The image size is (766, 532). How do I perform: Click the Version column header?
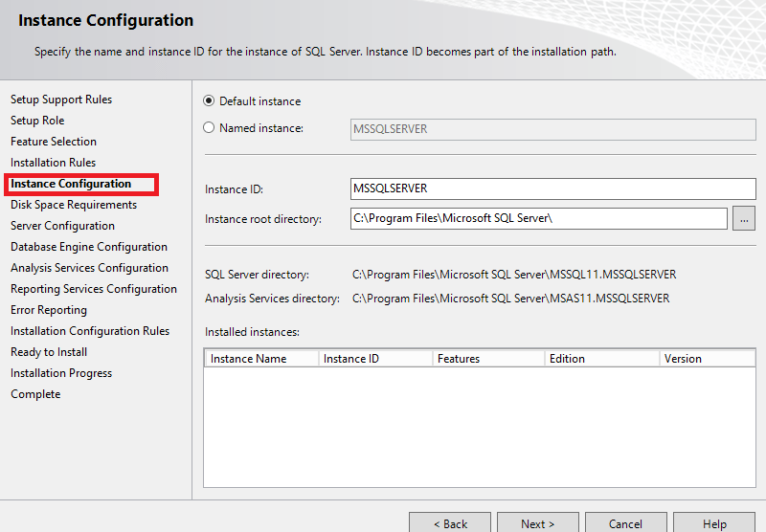[707, 359]
